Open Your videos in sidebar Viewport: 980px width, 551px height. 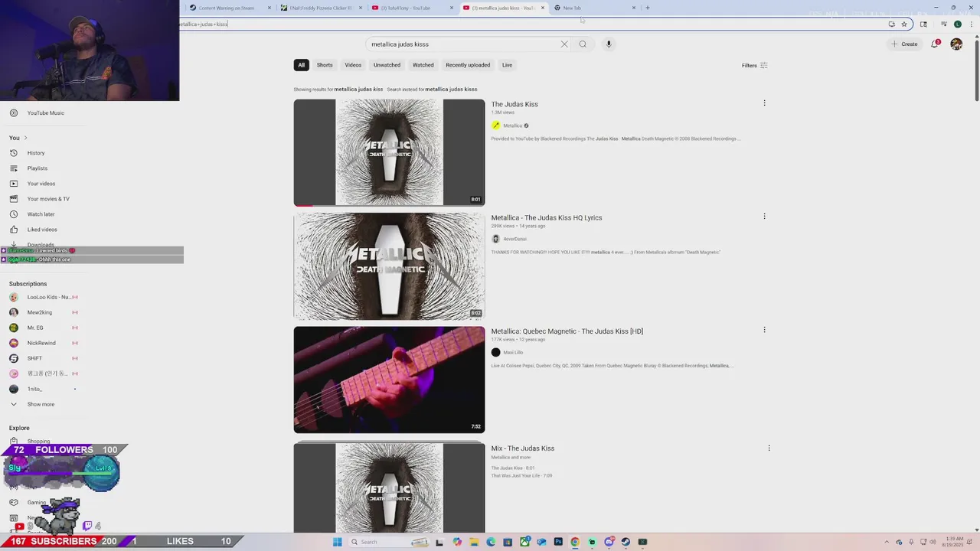pyautogui.click(x=41, y=184)
